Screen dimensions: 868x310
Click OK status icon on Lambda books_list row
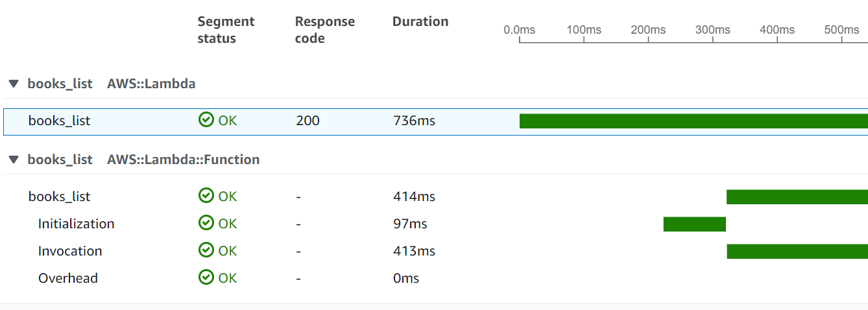click(x=206, y=121)
